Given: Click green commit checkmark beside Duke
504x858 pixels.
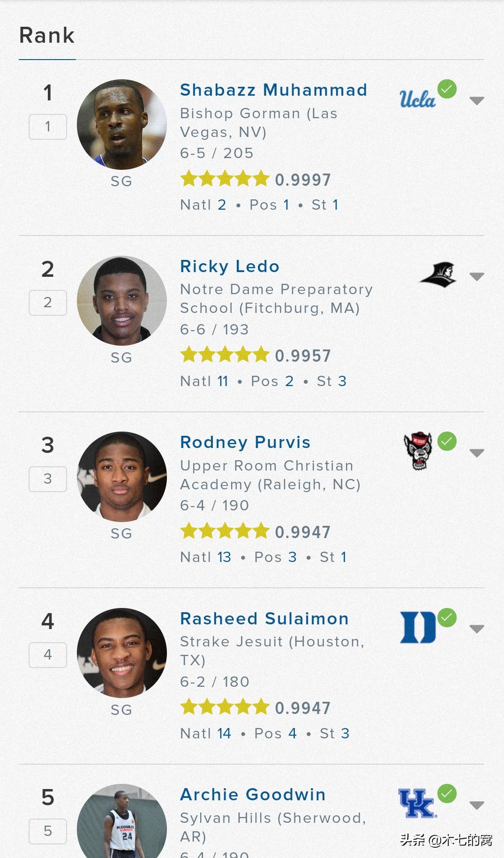Looking at the screenshot, I should point(447,617).
